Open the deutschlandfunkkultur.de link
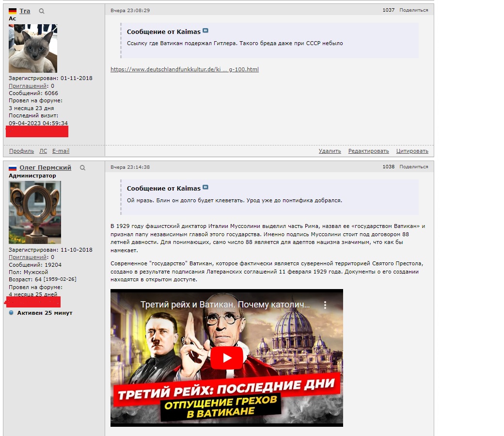This screenshot has height=436, width=504. [185, 69]
